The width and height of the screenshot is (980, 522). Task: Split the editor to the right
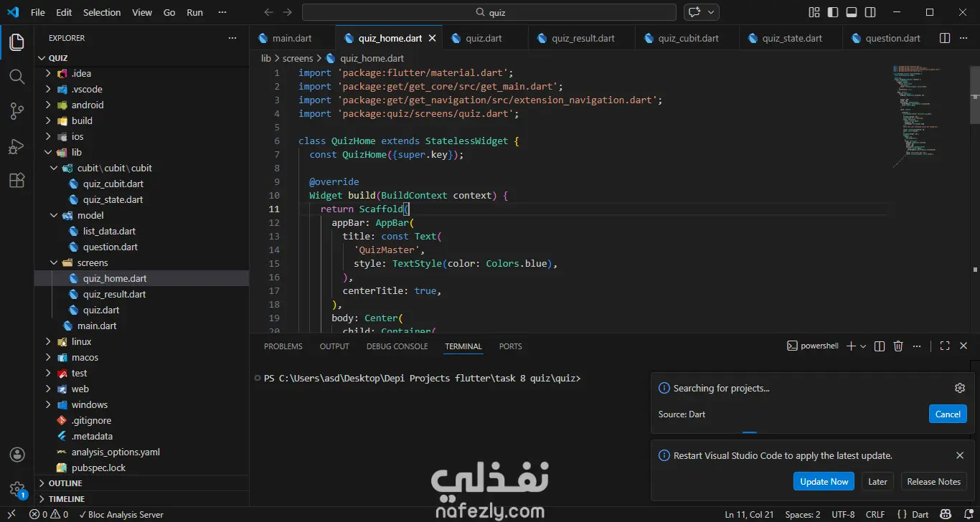pyautogui.click(x=945, y=38)
